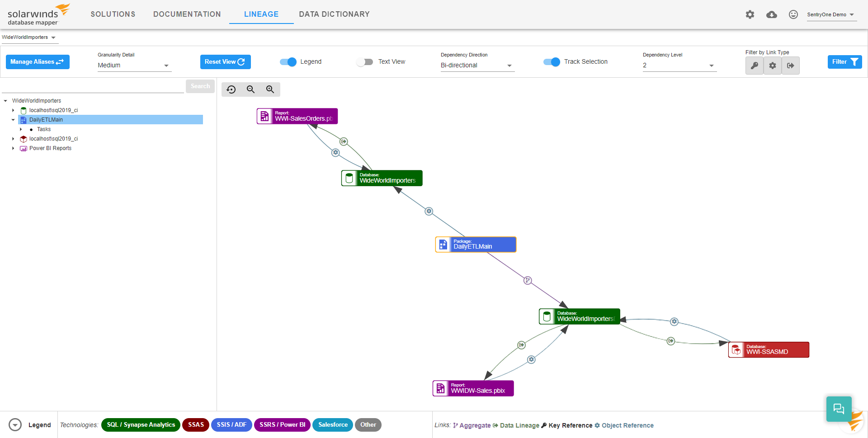Open the Data Dictionary tab
The width and height of the screenshot is (868, 438).
coord(335,14)
